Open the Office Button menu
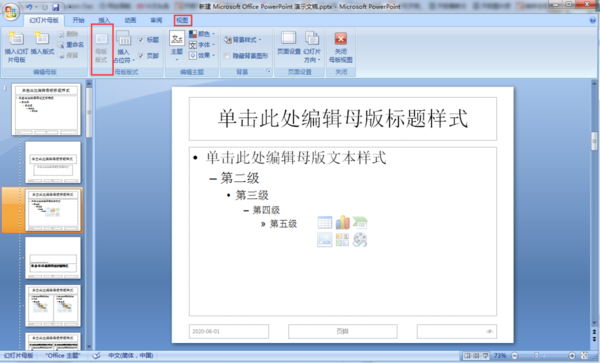The height and width of the screenshot is (363, 600). point(11,11)
